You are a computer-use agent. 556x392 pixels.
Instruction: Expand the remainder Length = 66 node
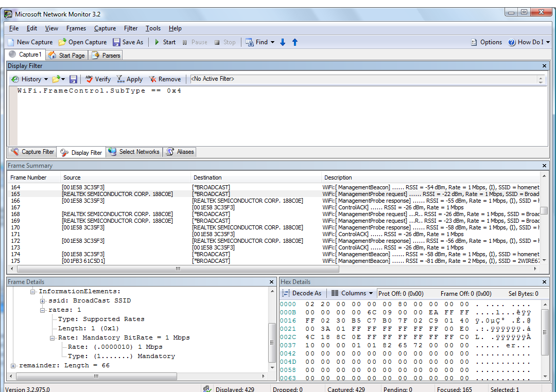pos(13,365)
